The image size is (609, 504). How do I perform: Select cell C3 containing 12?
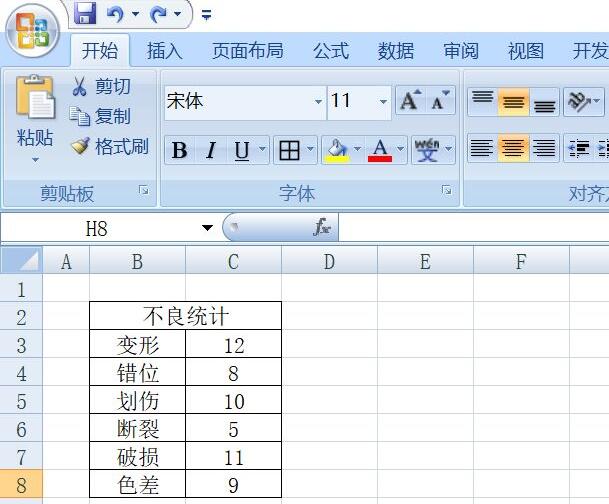click(233, 346)
